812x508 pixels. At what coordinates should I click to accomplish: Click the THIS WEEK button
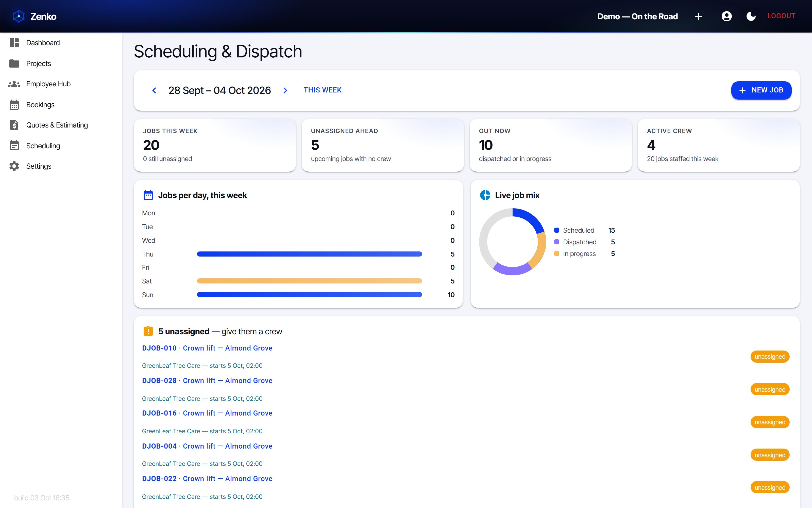pos(323,90)
